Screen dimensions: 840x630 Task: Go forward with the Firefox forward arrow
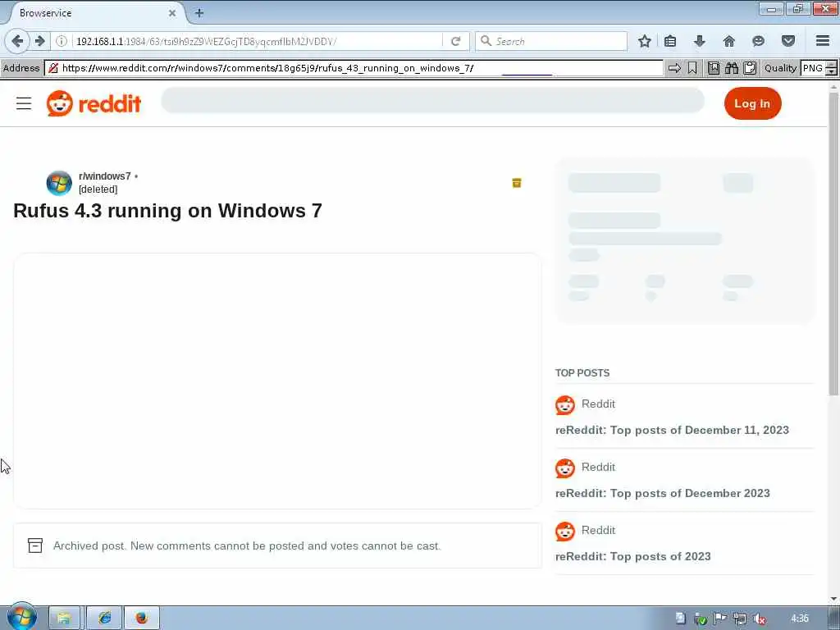point(39,41)
